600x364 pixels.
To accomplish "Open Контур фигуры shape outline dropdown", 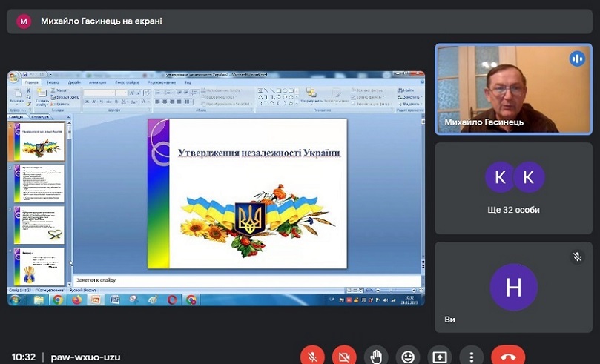I will coord(368,97).
